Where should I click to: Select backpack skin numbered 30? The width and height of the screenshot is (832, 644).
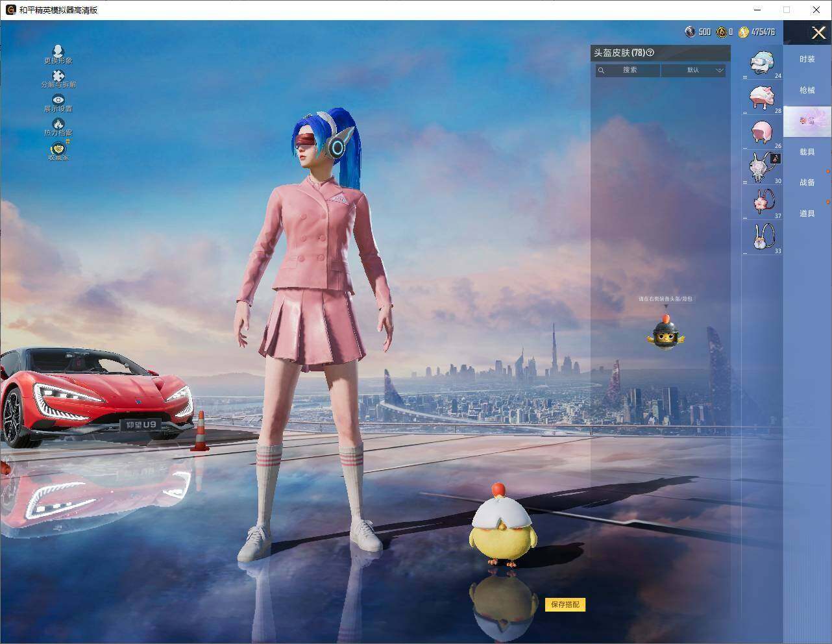(x=763, y=168)
